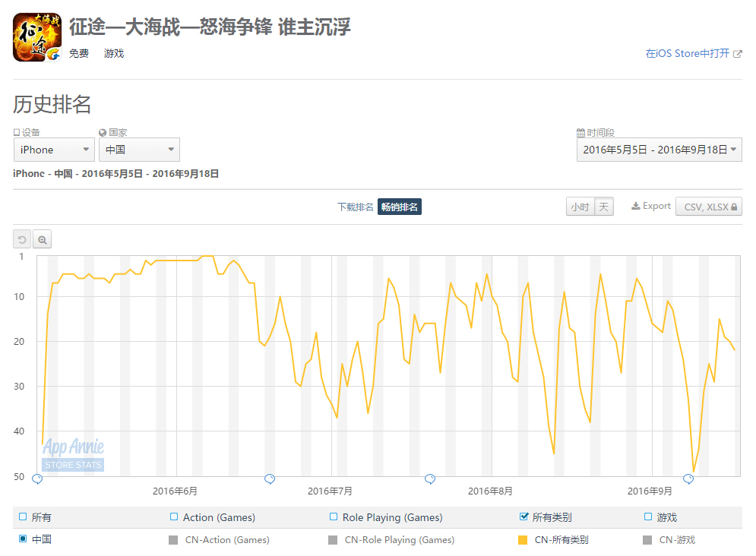Uncheck the 所有类别 checkbox
The image size is (756, 556).
click(524, 517)
